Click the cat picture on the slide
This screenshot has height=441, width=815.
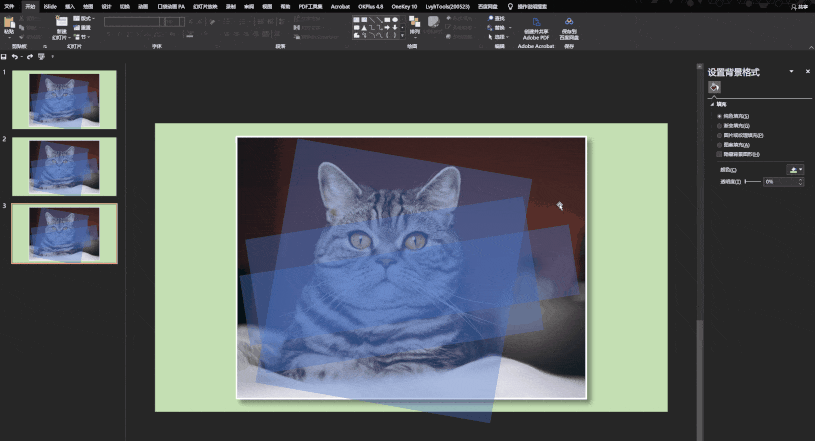[411, 268]
